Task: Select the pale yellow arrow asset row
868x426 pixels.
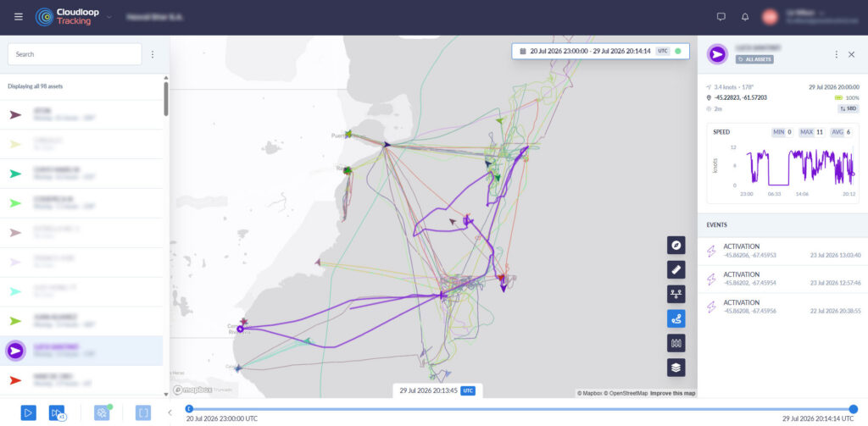Action: [x=81, y=144]
